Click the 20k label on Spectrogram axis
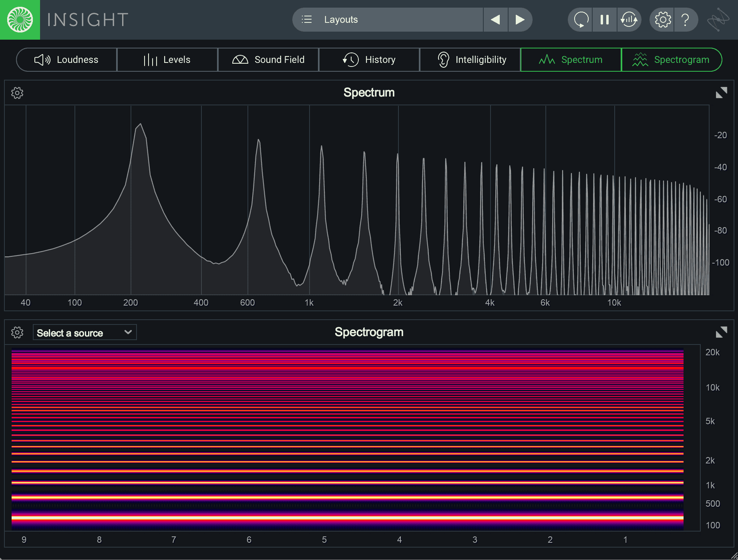 [x=712, y=353]
